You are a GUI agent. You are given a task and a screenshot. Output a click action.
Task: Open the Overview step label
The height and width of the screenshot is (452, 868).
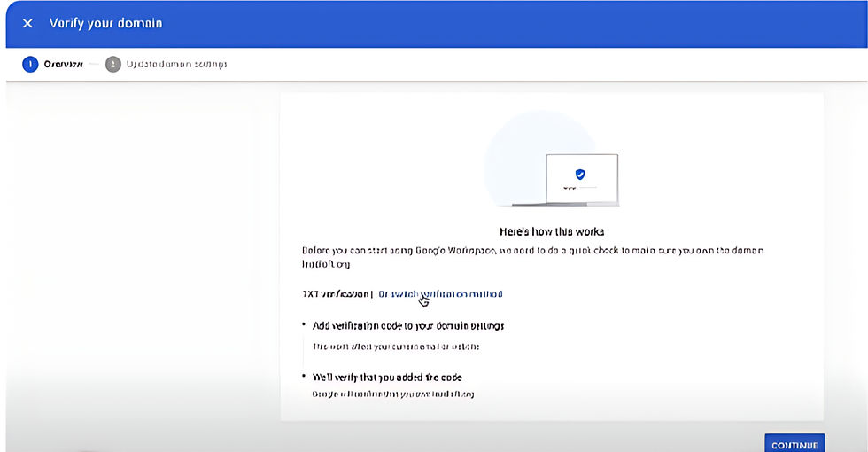(63, 64)
